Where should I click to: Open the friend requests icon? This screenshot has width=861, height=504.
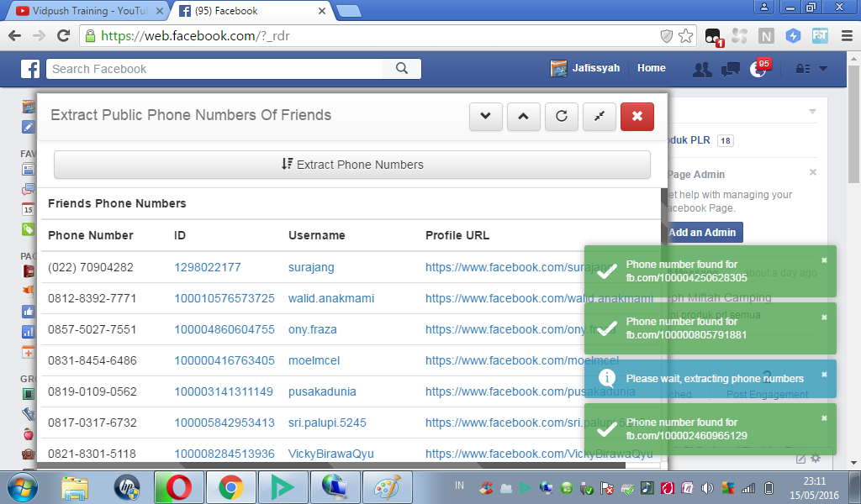coord(702,69)
